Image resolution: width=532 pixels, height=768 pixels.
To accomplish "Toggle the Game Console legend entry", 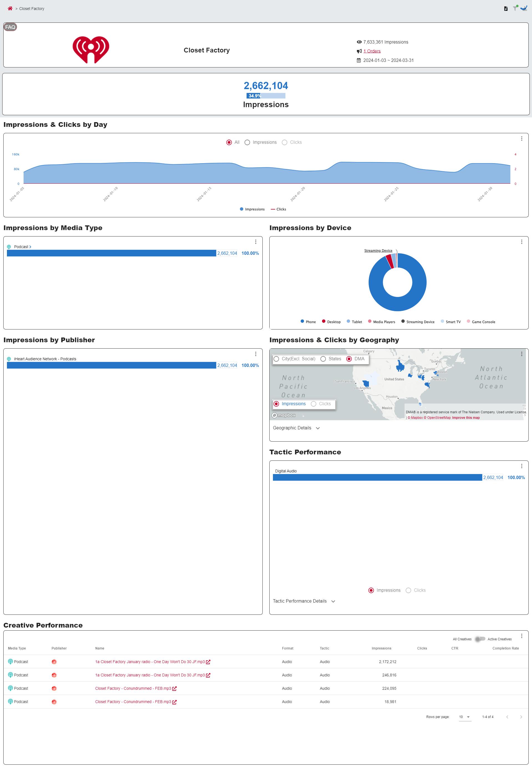I will tap(481, 321).
